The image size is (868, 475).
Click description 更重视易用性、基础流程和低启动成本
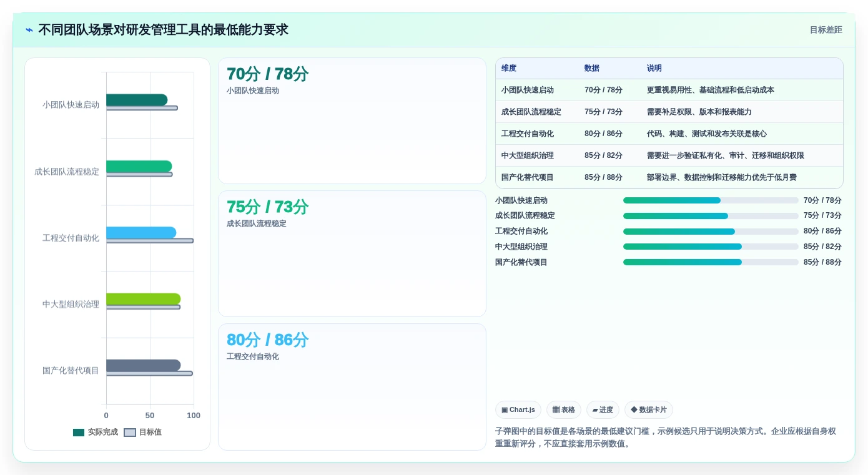click(x=711, y=90)
